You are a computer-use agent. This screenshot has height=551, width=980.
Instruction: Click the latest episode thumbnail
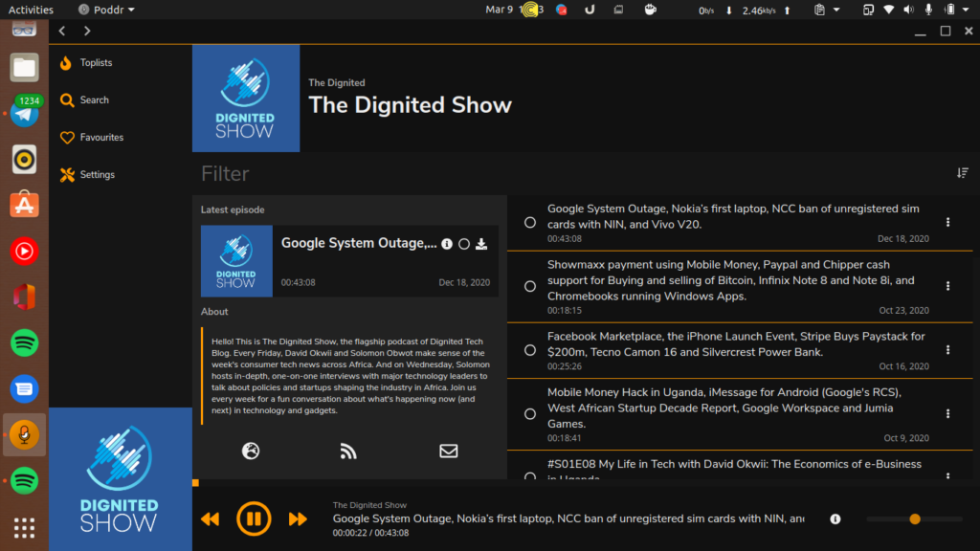click(x=236, y=261)
